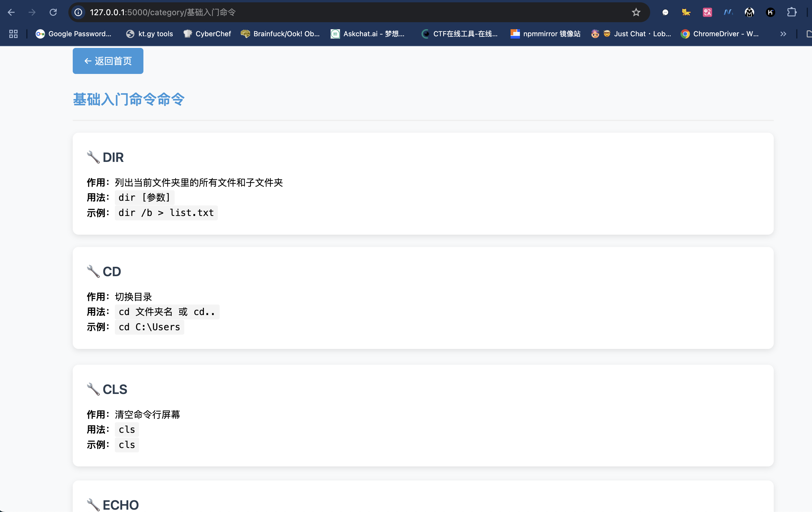Click the DIR command card heading

pos(113,158)
